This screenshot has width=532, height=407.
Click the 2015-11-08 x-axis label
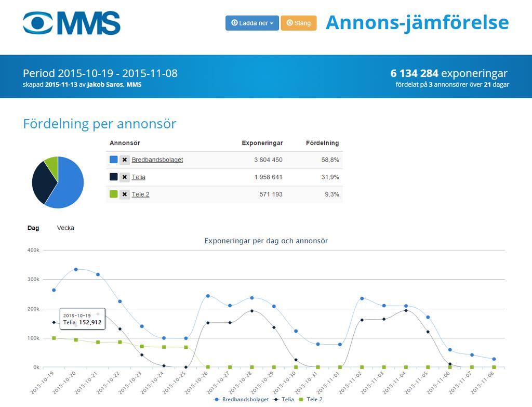pos(483,383)
